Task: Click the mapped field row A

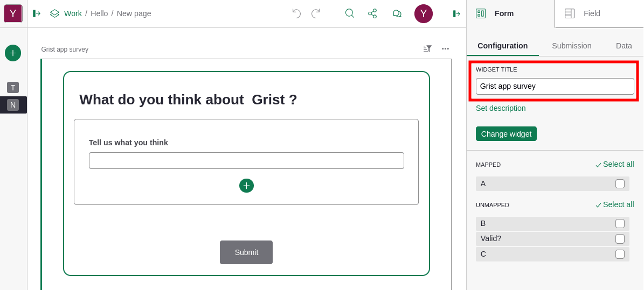Action: [552, 184]
